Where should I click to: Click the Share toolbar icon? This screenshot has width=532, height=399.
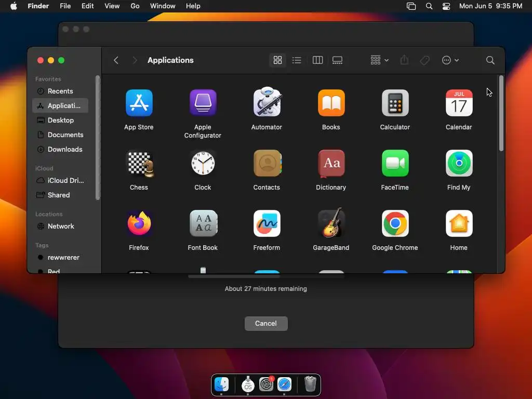coord(404,60)
